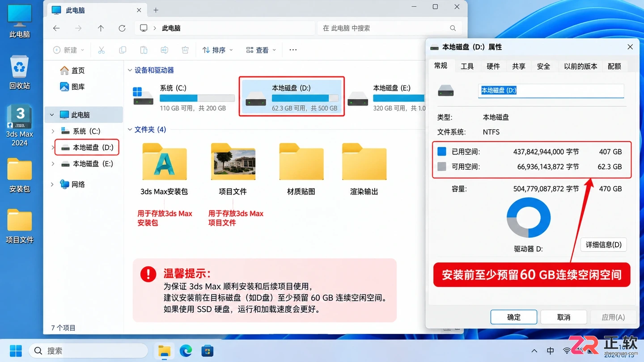Click the 取消 button
This screenshot has width=644, height=362.
point(563,317)
